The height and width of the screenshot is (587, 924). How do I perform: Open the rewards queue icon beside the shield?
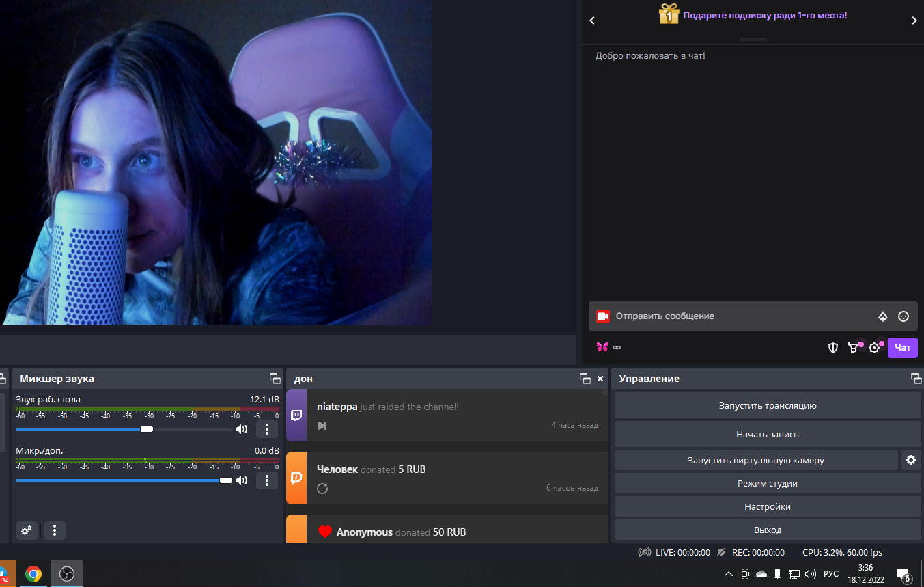pyautogui.click(x=854, y=348)
